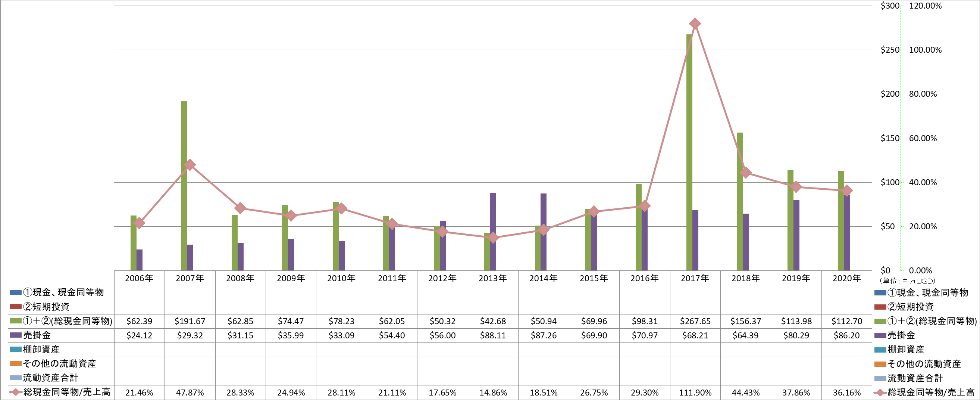This screenshot has height=400, width=980.
Task: Click the left row label ①現金、現金同等物
Action: tap(63, 292)
